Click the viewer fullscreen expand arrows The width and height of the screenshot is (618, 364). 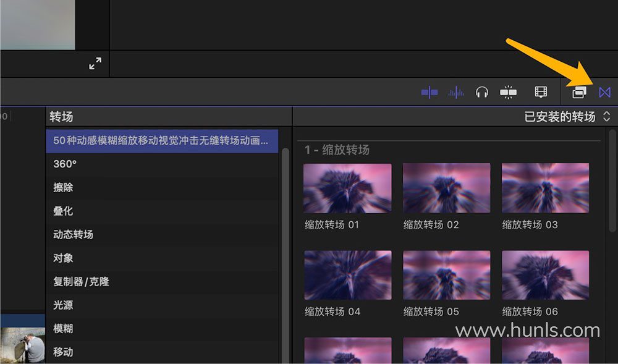coord(95,64)
